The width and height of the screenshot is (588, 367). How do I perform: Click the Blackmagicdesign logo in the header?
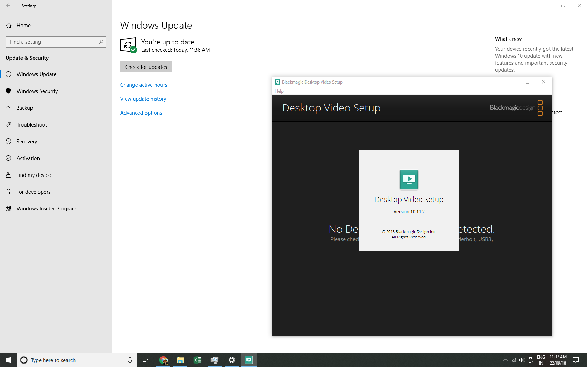(516, 108)
